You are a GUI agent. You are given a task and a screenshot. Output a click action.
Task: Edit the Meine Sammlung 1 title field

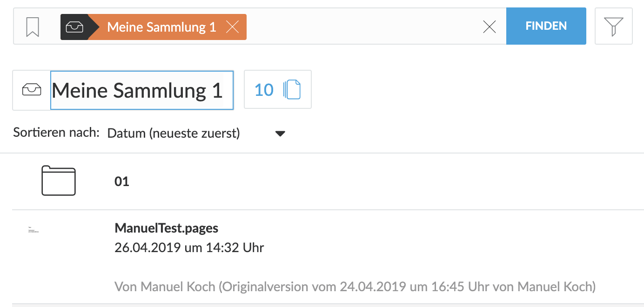[x=142, y=90]
